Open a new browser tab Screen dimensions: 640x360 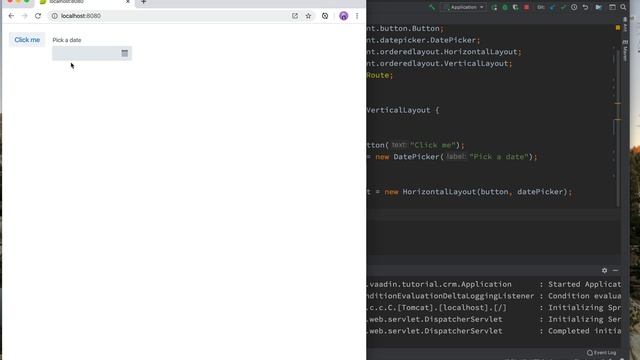[x=143, y=2]
